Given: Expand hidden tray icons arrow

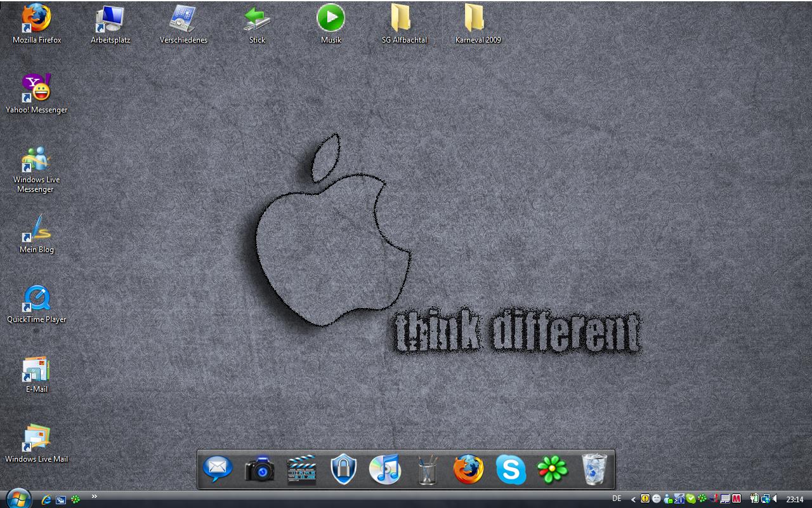Looking at the screenshot, I should point(633,499).
